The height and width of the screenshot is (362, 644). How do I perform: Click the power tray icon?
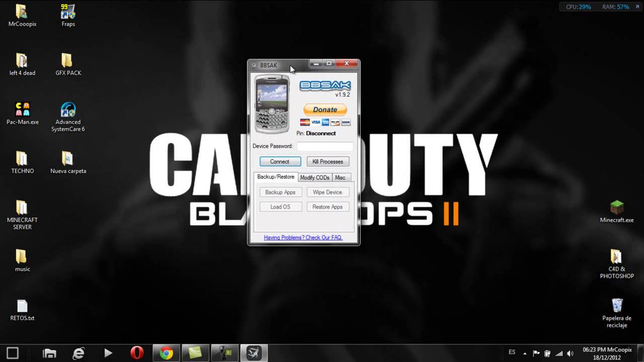547,353
